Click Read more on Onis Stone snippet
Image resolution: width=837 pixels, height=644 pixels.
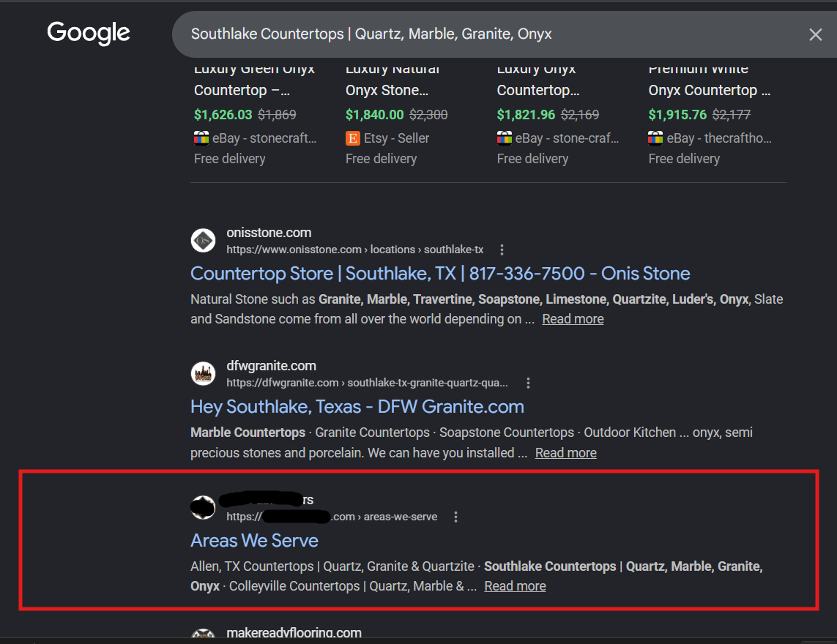coord(573,319)
